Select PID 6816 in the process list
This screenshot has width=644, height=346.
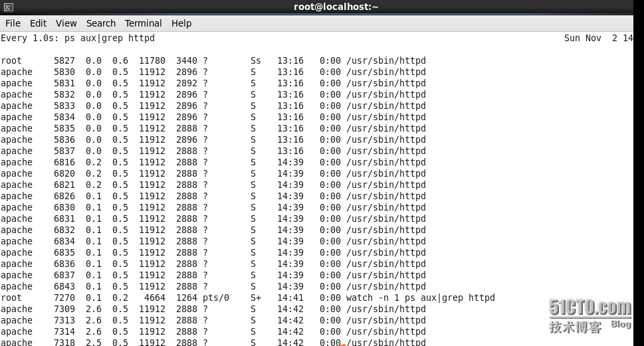(64, 163)
